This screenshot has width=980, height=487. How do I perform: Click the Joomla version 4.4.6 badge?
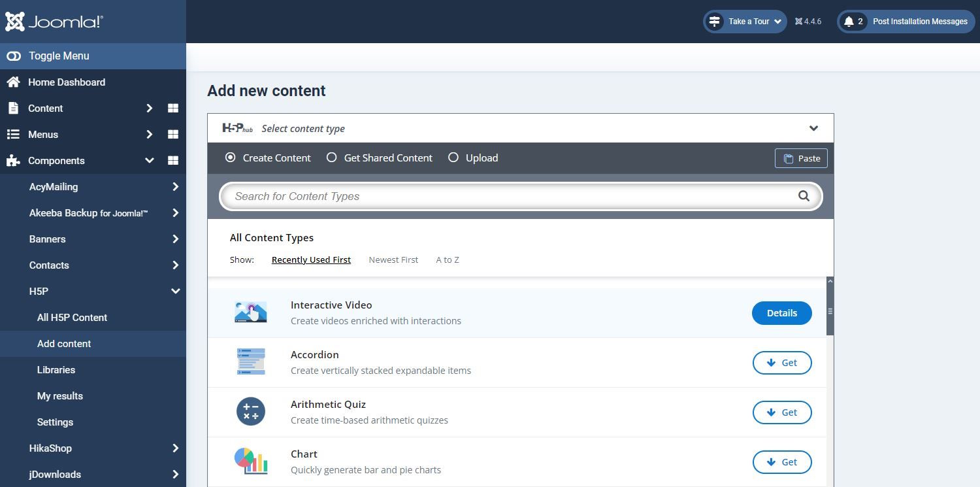(808, 22)
